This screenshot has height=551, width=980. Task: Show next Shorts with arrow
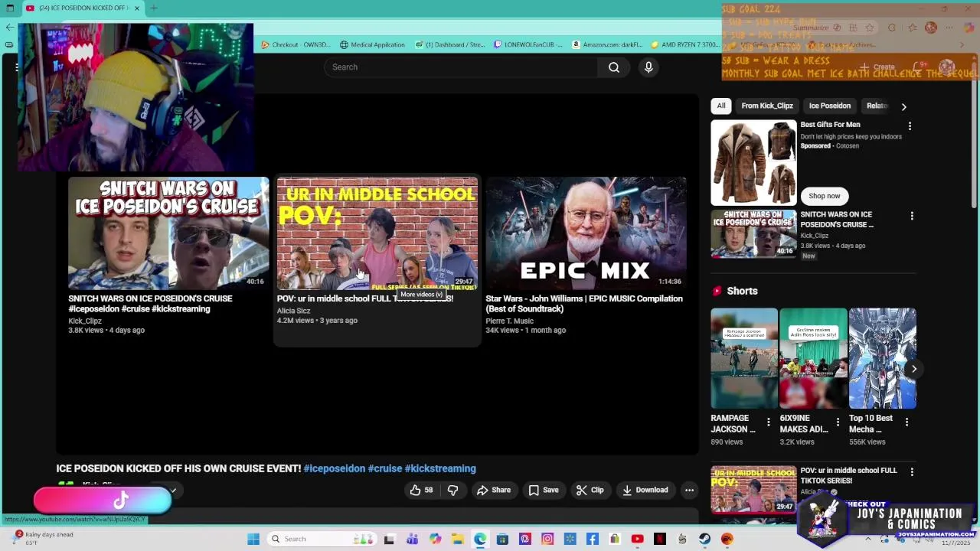[x=913, y=369]
